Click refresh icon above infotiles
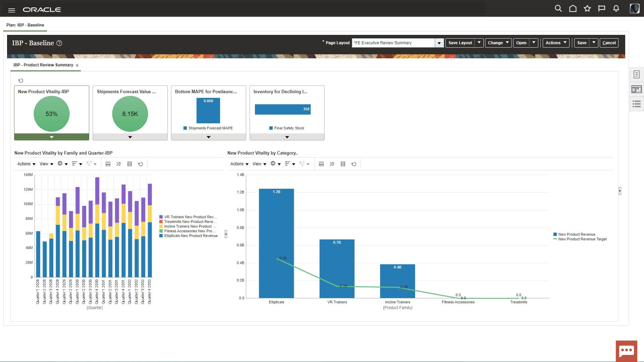This screenshot has width=644, height=362. pyautogui.click(x=20, y=80)
